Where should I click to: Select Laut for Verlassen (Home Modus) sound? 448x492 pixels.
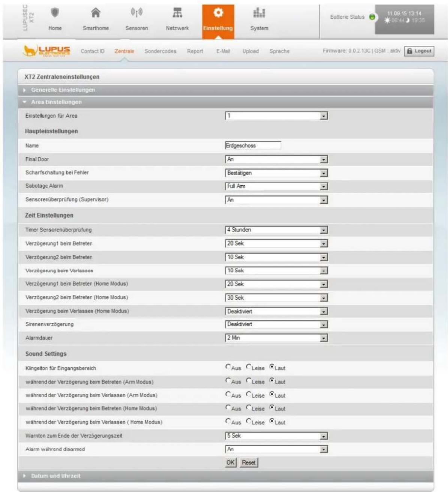tap(272, 421)
